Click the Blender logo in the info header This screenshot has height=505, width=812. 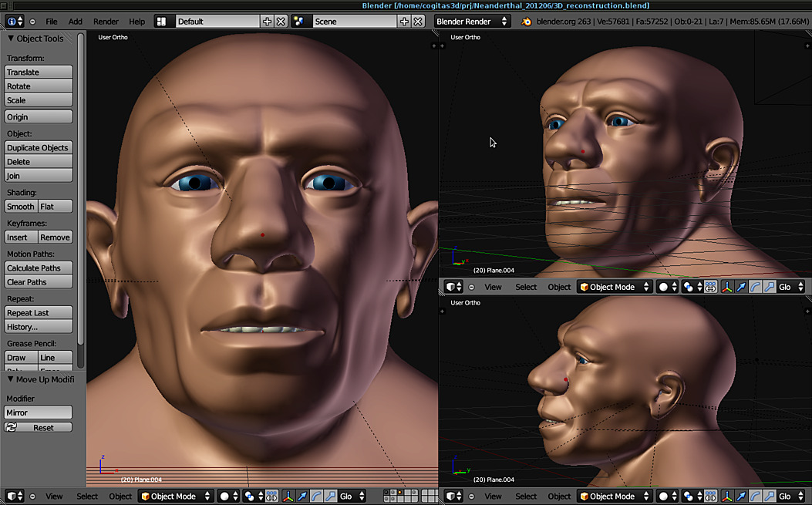[x=10, y=21]
